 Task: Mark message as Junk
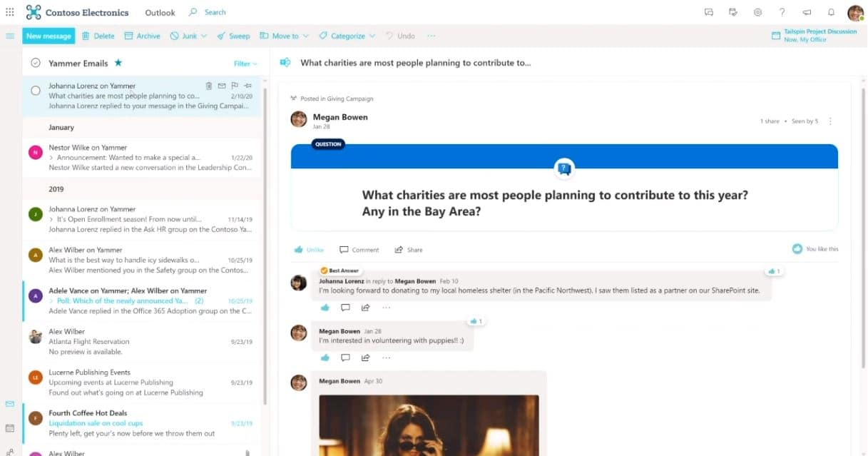(x=183, y=36)
